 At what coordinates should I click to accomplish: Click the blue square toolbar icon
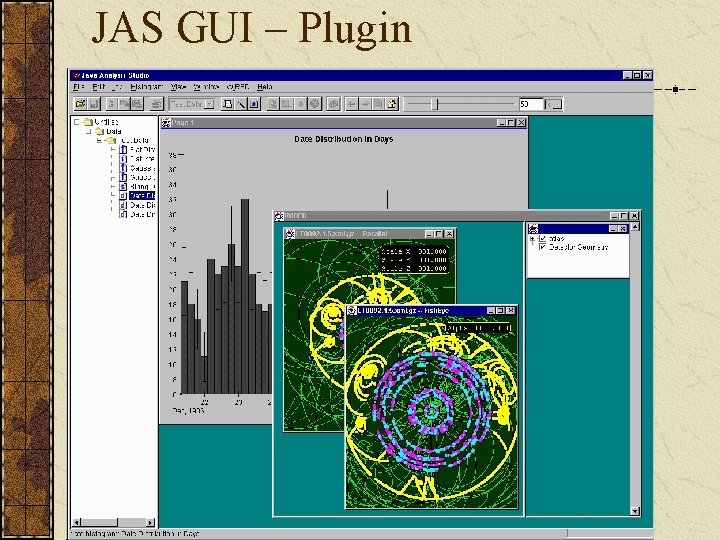pos(254,104)
